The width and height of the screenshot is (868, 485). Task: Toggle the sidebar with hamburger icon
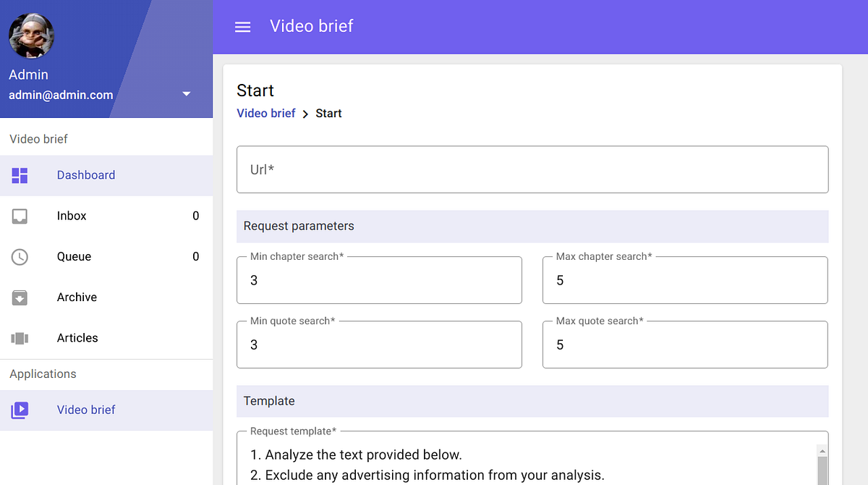[x=242, y=27]
